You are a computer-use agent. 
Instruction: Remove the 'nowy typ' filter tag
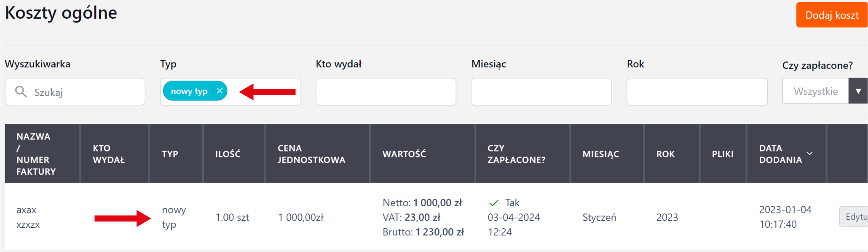[220, 91]
